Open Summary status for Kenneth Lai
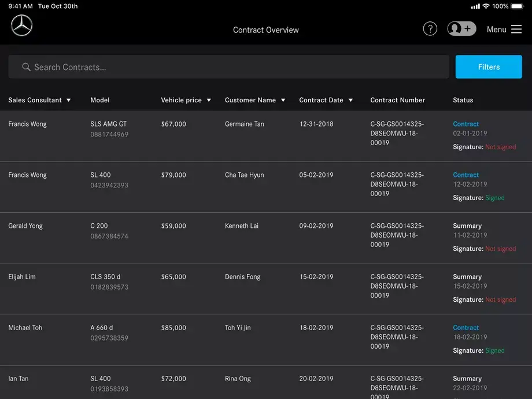This screenshot has height=399, width=532. (x=467, y=226)
